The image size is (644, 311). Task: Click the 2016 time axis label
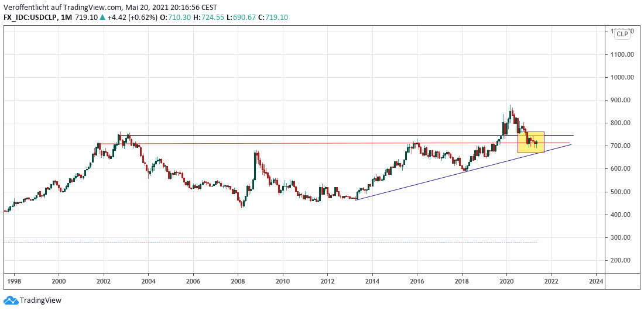click(417, 281)
